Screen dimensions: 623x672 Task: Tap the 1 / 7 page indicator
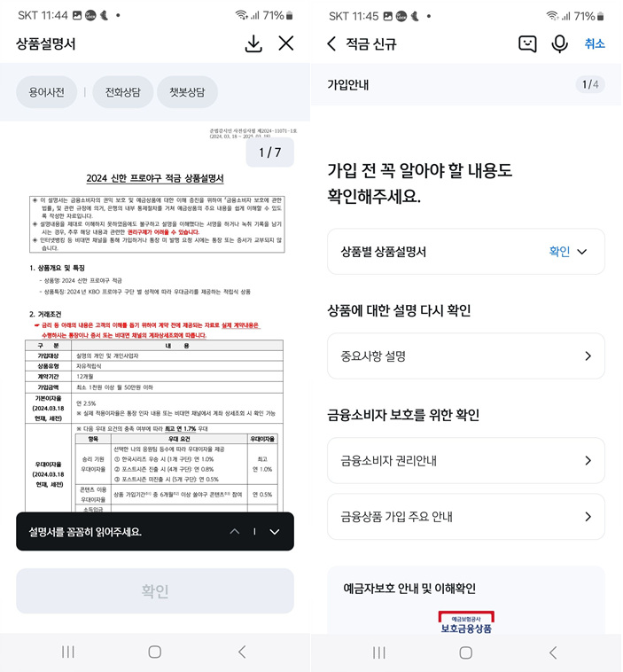(270, 152)
